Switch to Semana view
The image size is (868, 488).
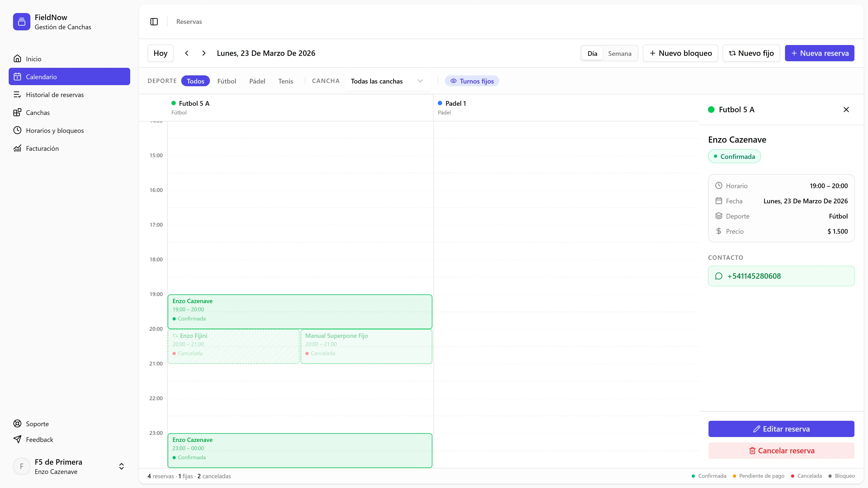[x=619, y=53]
